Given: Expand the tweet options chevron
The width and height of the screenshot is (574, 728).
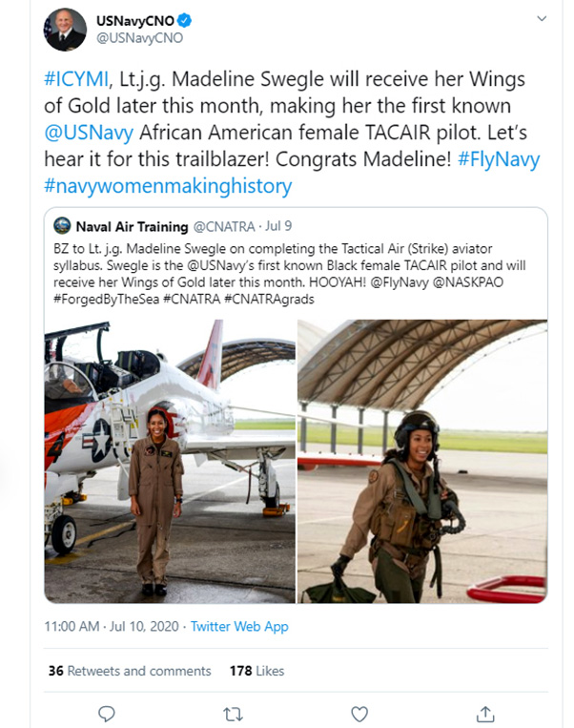Looking at the screenshot, I should [x=542, y=18].
